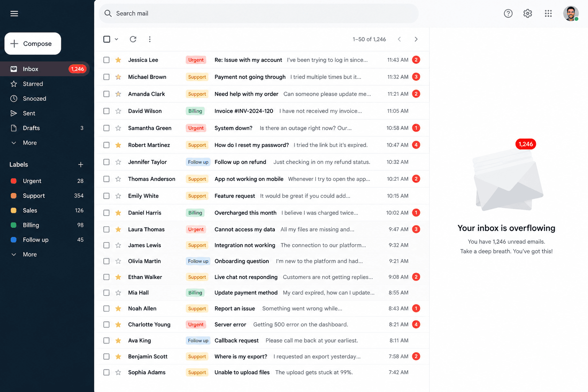Star the Michael Brown email
Screen dimensions: 588x392
(x=118, y=77)
